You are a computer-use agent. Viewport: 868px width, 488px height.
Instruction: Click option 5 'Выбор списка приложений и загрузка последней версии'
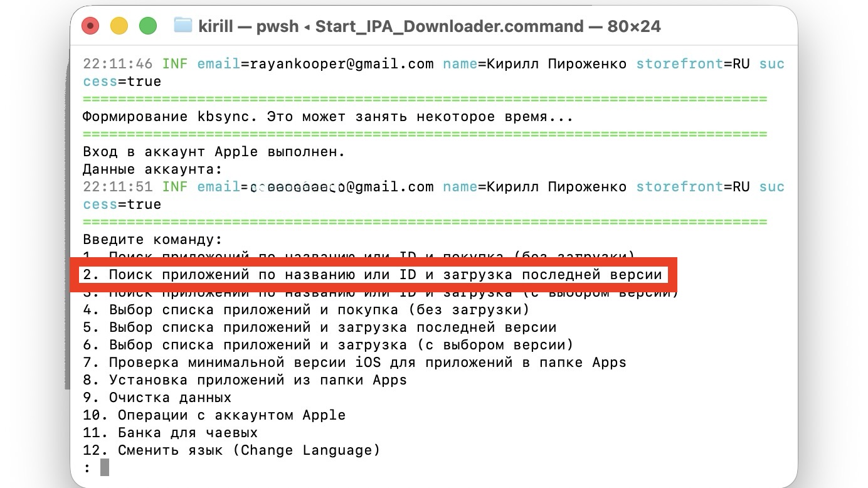(x=319, y=327)
